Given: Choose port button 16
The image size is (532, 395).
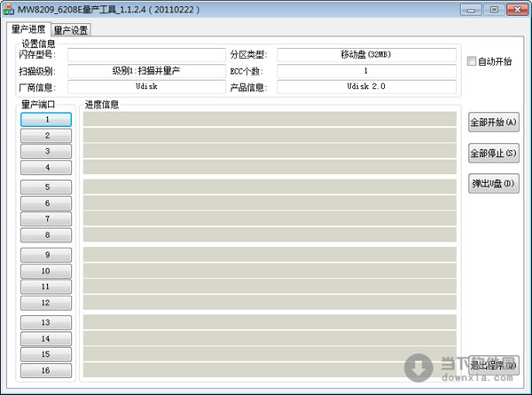Looking at the screenshot, I should (46, 370).
